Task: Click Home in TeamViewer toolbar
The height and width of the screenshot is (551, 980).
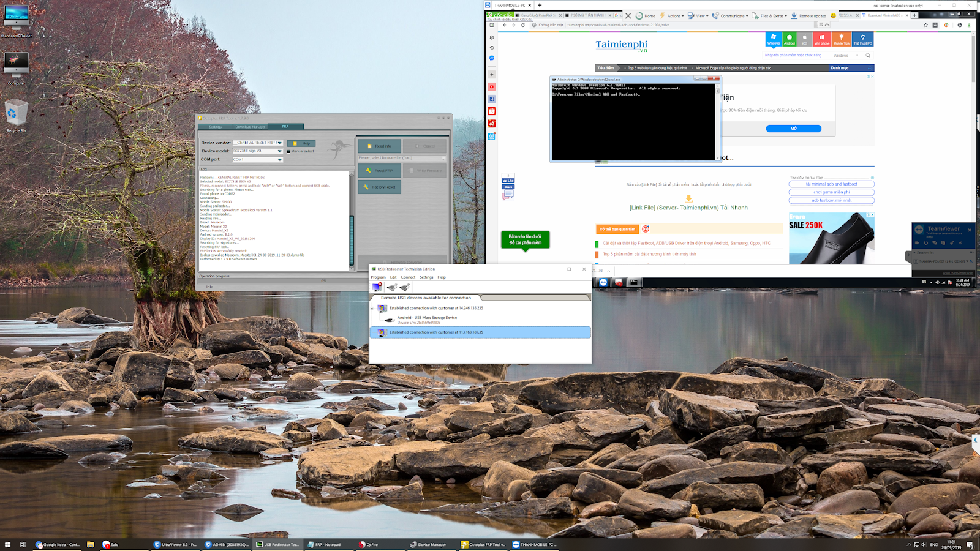Action: [646, 16]
